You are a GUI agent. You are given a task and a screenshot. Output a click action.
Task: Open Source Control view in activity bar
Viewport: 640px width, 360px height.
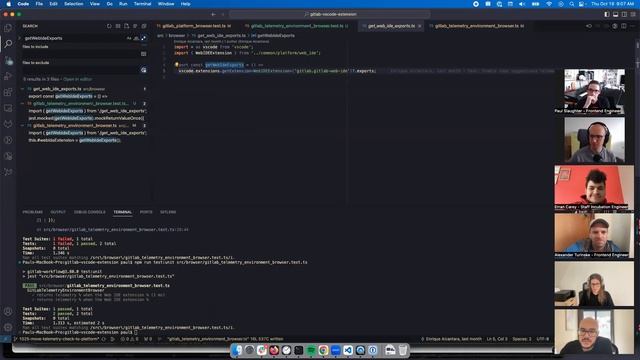tap(8, 61)
